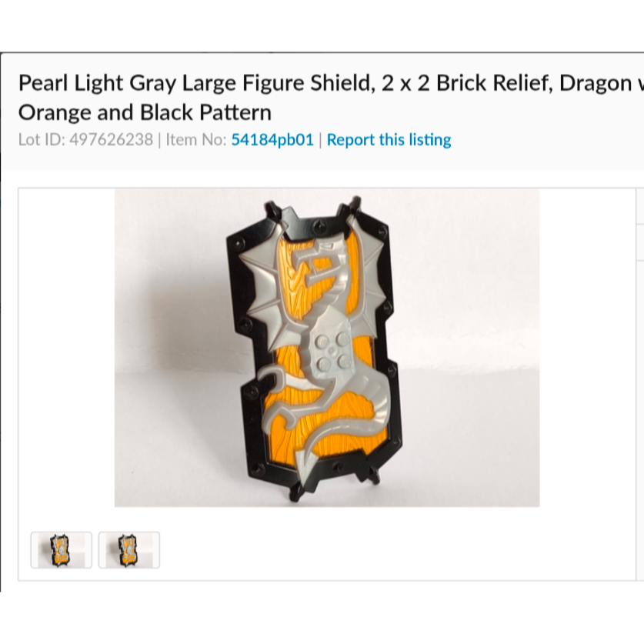Click the Lot ID 497626238 text
The height and width of the screenshot is (644, 644).
coord(86,139)
